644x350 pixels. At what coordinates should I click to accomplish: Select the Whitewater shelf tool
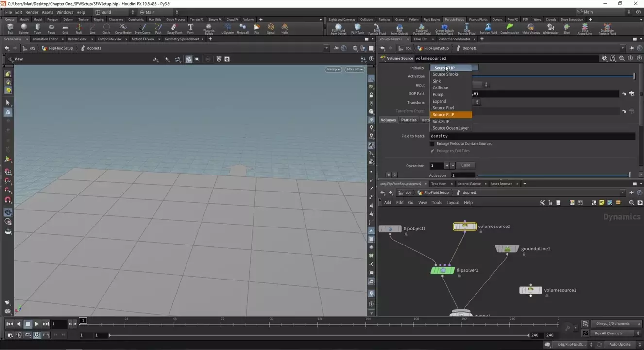pyautogui.click(x=550, y=28)
